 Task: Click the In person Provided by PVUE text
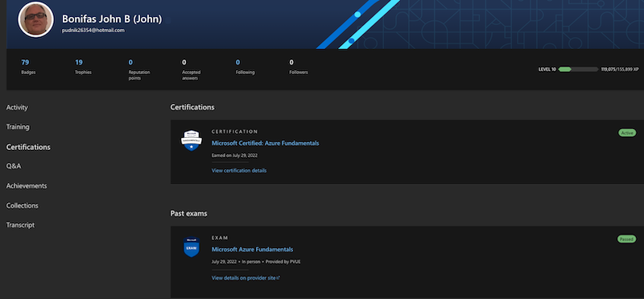[271, 262]
